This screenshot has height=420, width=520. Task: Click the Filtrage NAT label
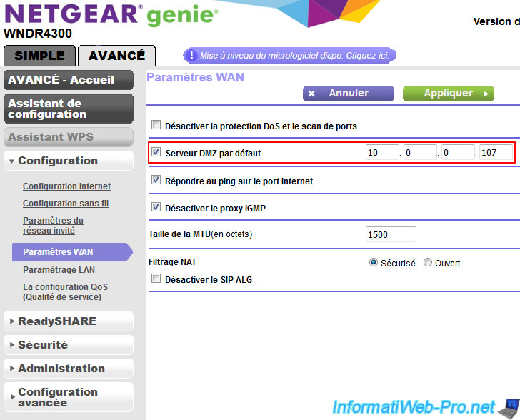[x=172, y=262]
